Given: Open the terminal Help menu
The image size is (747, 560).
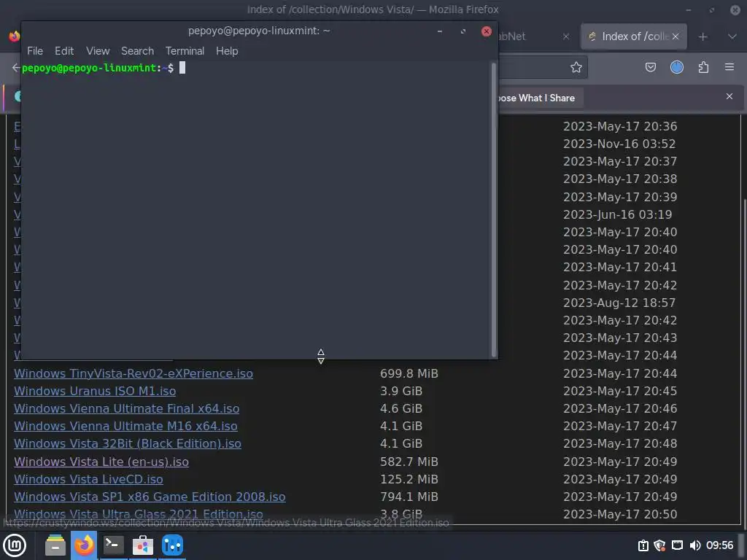Looking at the screenshot, I should click(227, 51).
